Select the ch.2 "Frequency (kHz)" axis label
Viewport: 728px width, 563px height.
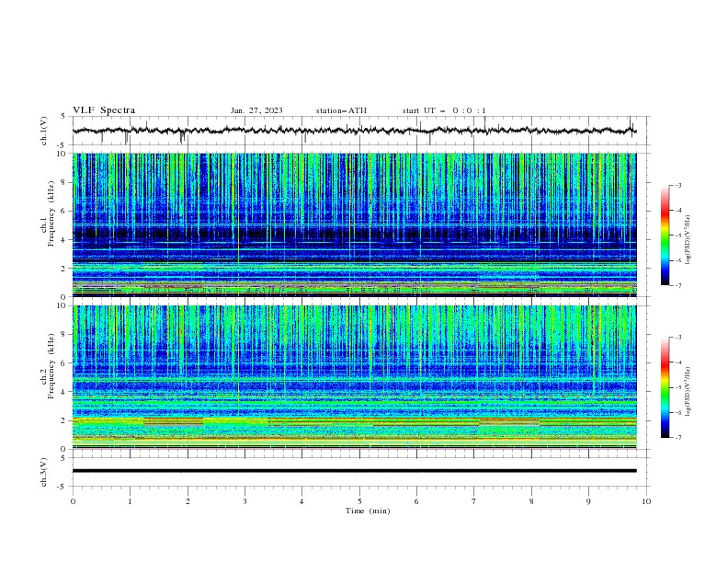pyautogui.click(x=51, y=366)
